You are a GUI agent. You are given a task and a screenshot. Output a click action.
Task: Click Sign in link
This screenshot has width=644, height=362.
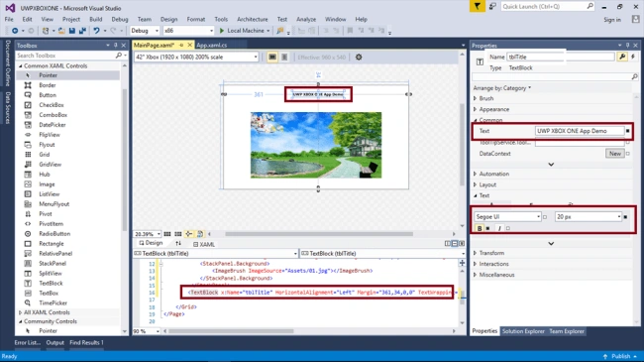(612, 20)
